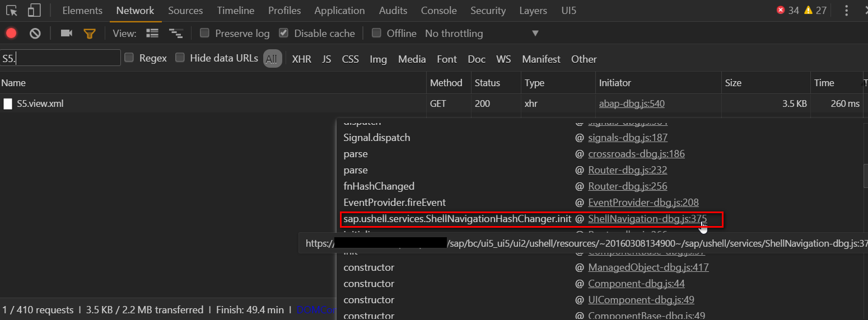The height and width of the screenshot is (320, 868).
Task: Check Hide data URLs
Action: coord(180,58)
